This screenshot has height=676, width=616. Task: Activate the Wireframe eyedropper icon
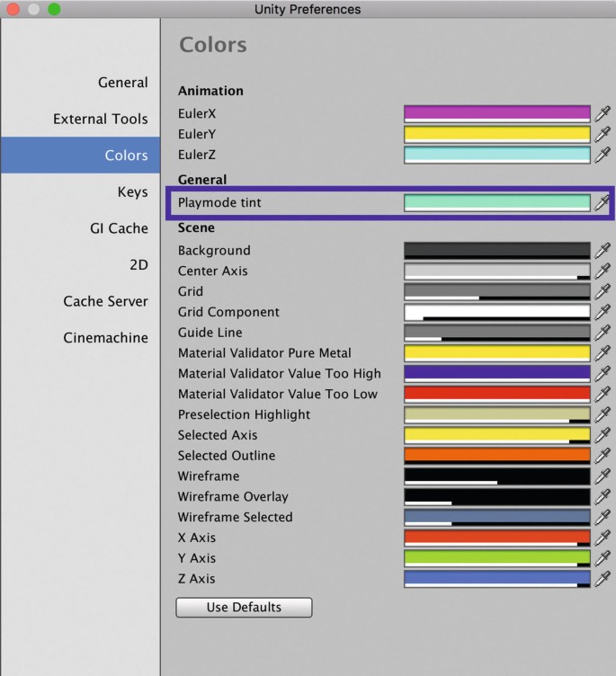603,476
